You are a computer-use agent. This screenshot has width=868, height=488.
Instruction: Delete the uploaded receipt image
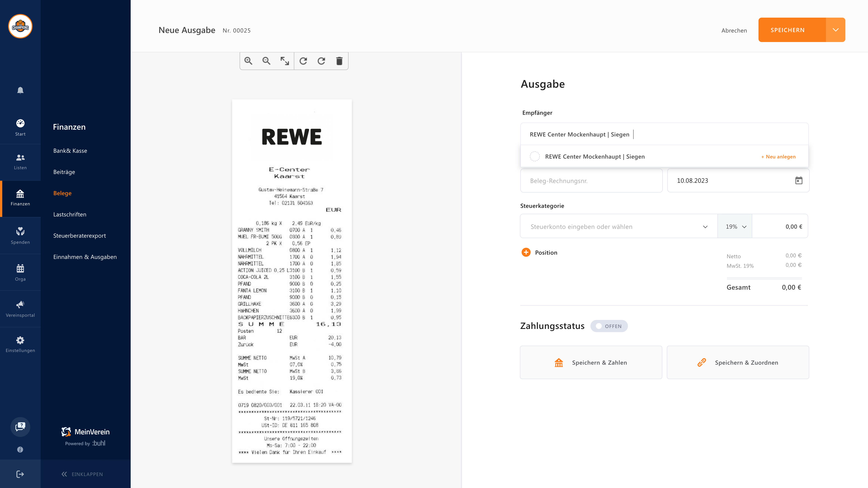pyautogui.click(x=339, y=61)
